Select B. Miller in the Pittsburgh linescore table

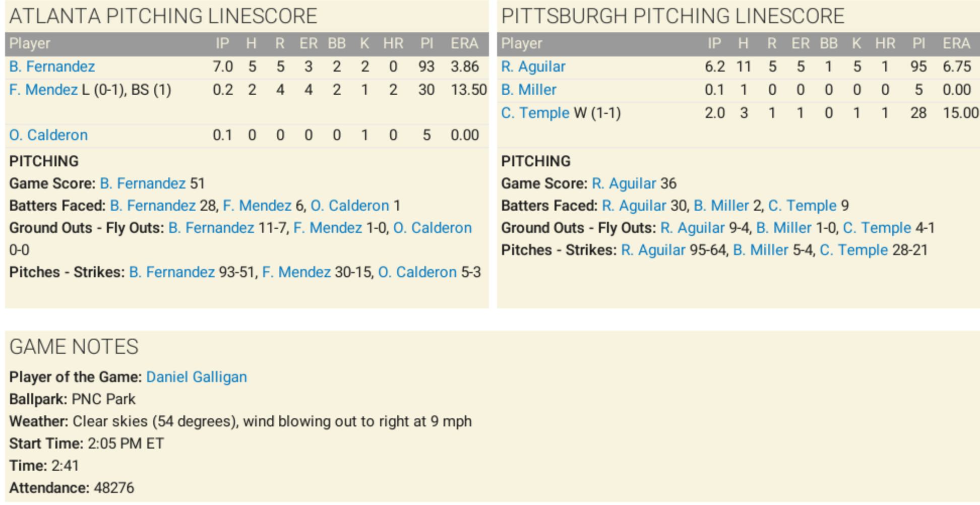pyautogui.click(x=528, y=90)
